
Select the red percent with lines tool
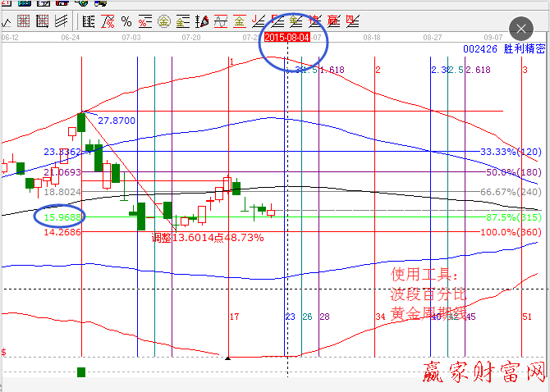click(144, 21)
